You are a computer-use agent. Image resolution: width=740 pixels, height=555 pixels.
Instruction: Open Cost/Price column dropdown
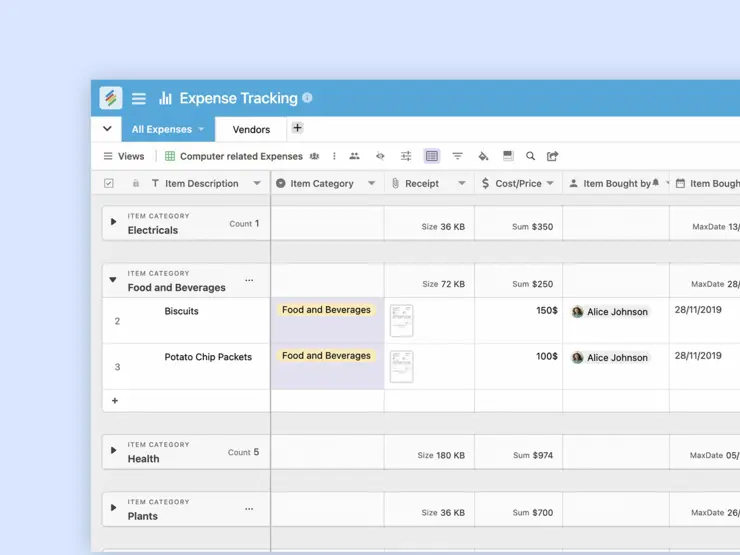click(x=550, y=183)
